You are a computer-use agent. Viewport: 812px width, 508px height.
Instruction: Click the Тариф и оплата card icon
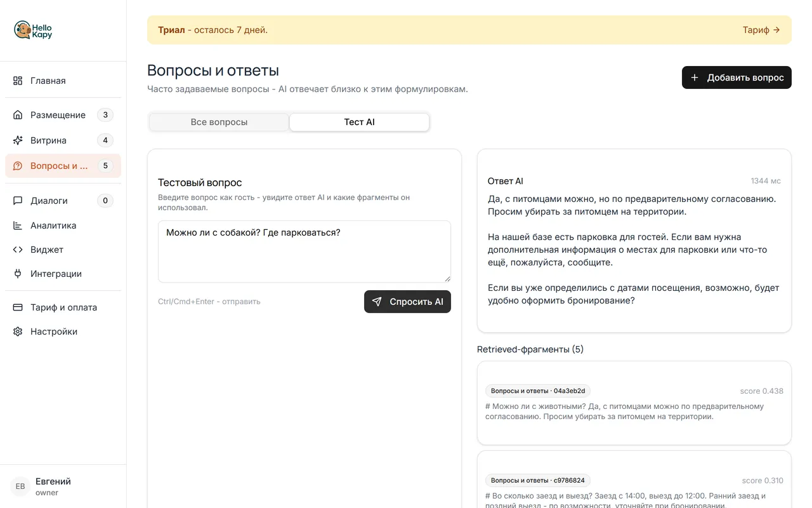[x=18, y=307]
